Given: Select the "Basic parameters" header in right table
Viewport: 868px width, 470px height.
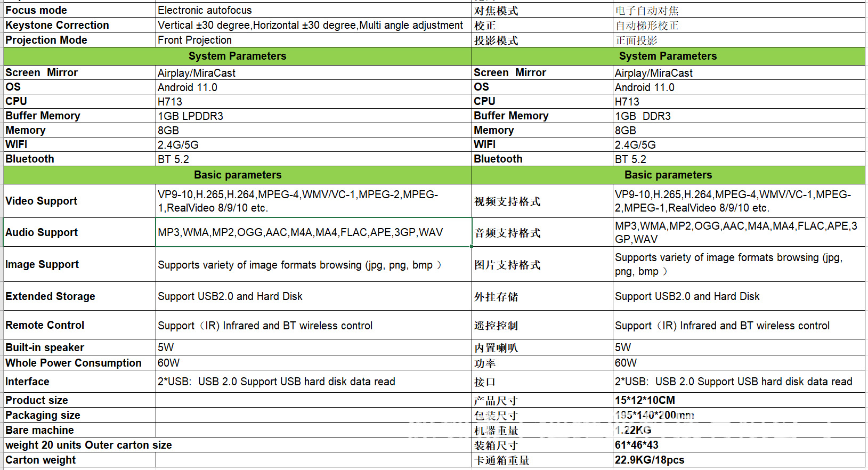Looking at the screenshot, I should click(668, 175).
